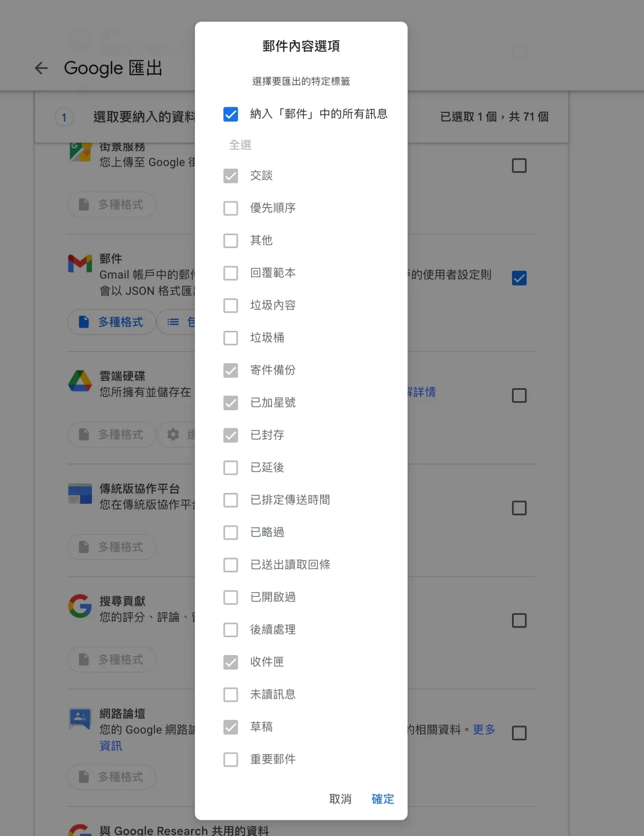Check the 已延後 label checkbox
644x836 pixels.
click(x=231, y=468)
